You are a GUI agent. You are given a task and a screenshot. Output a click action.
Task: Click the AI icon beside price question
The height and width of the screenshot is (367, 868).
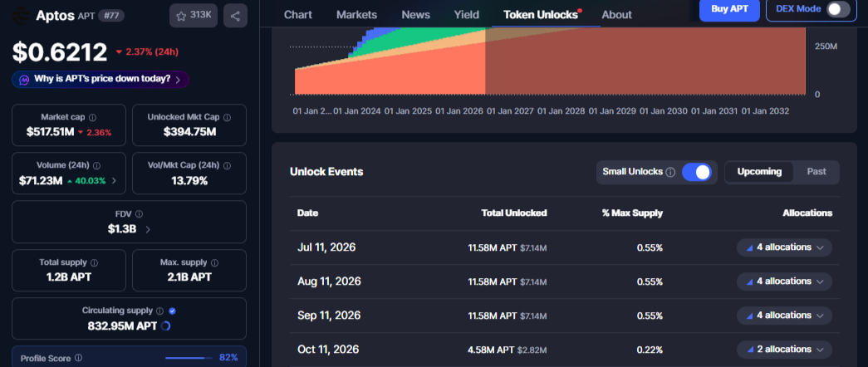coord(24,80)
